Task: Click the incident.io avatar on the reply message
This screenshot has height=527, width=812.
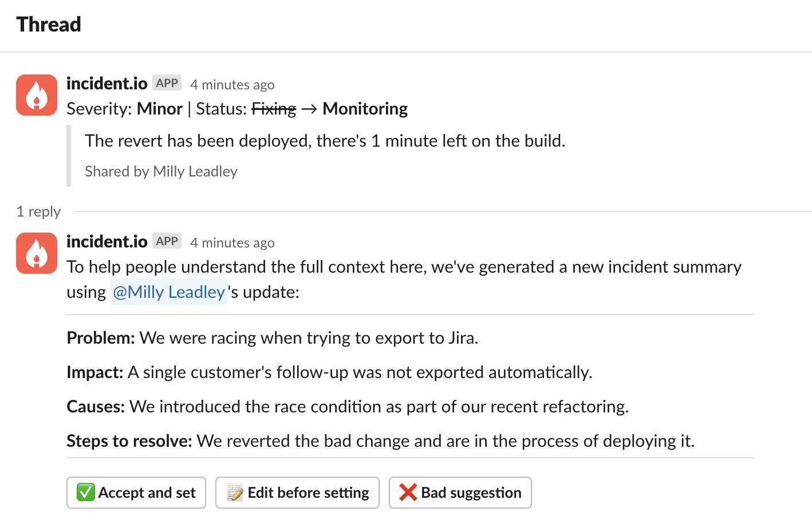Action: click(37, 253)
